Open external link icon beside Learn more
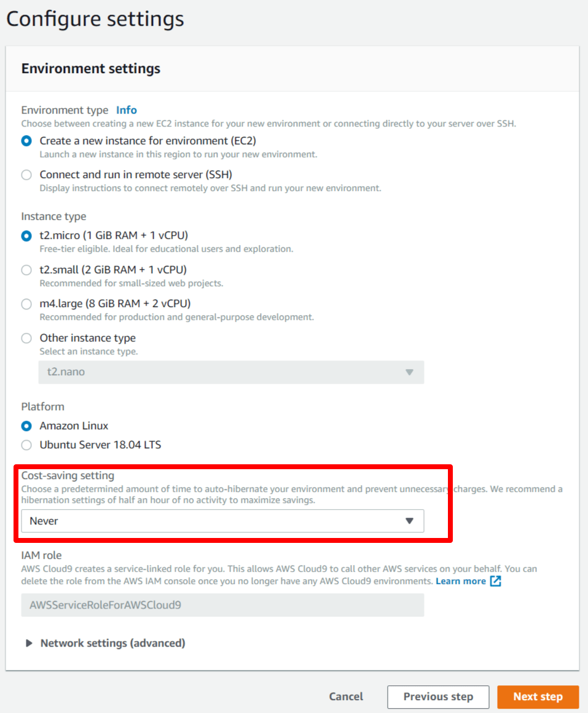 pos(495,581)
